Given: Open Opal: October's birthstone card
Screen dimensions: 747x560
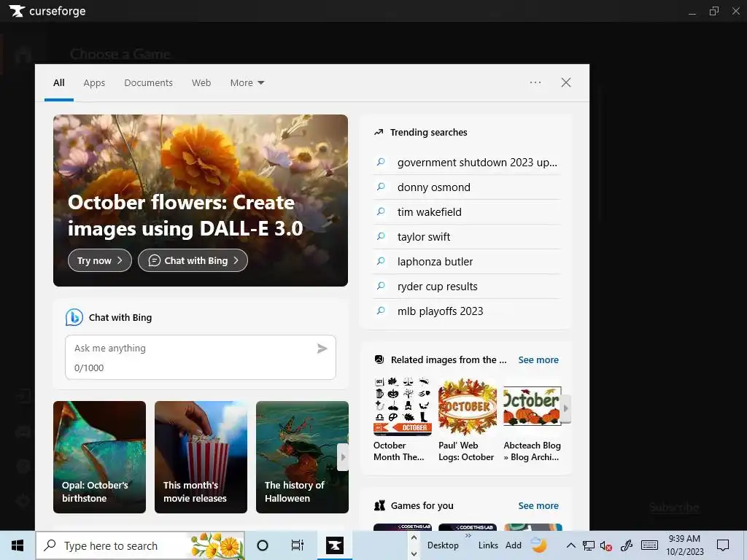Looking at the screenshot, I should click(99, 457).
